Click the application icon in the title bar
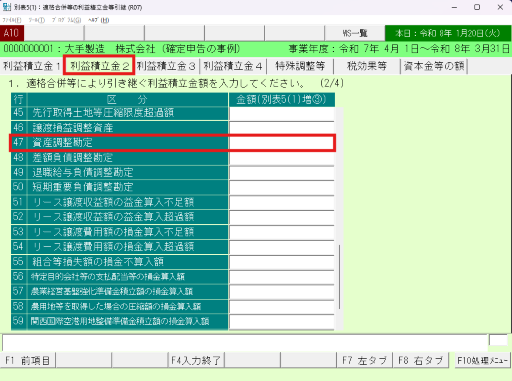This screenshot has width=512, height=381. pyautogui.click(x=7, y=7)
